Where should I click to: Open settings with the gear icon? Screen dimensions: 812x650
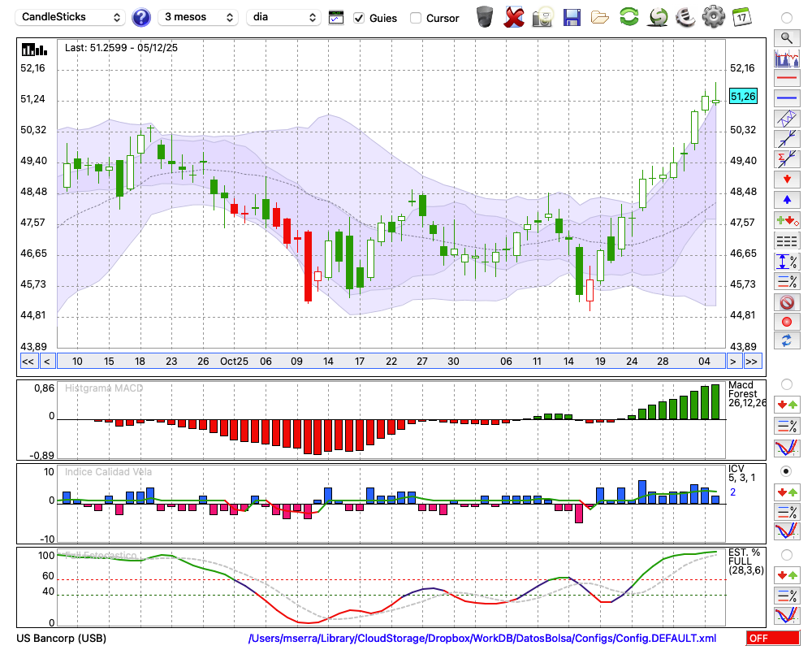click(714, 17)
